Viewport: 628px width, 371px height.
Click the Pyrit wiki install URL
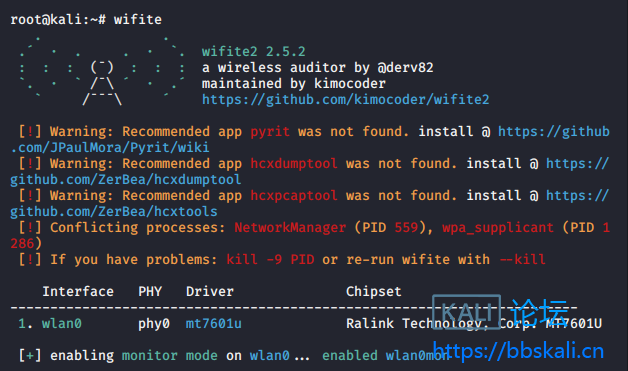point(310,139)
